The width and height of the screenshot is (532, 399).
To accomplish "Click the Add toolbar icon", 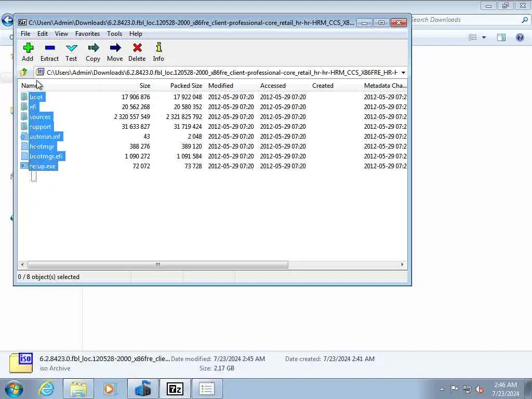I will pyautogui.click(x=28, y=47).
